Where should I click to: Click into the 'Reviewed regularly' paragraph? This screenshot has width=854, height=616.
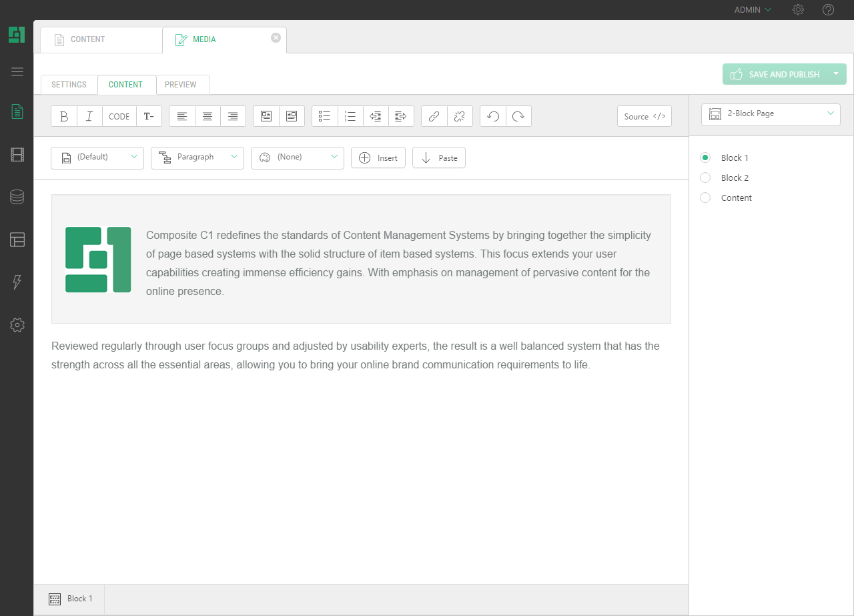coord(356,356)
